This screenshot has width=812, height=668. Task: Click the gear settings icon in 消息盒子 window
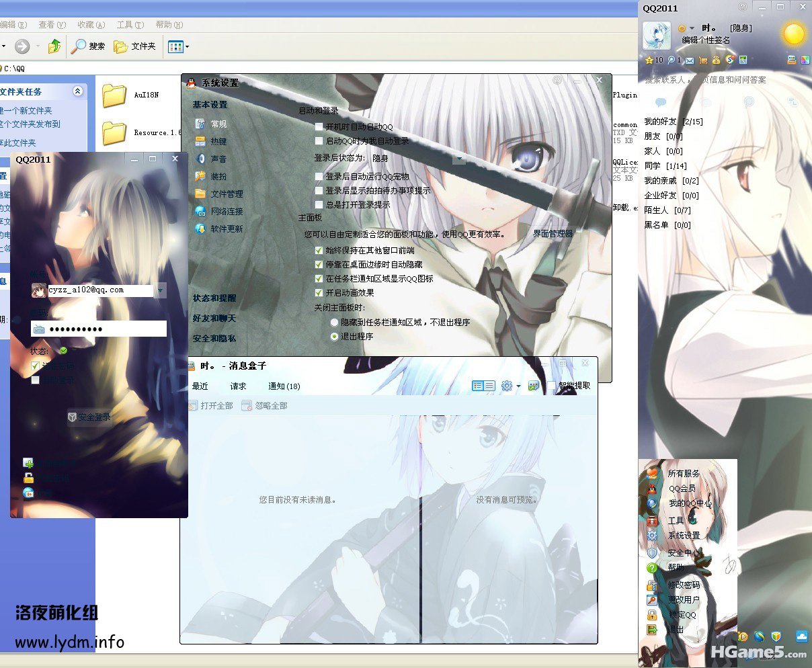pyautogui.click(x=507, y=386)
